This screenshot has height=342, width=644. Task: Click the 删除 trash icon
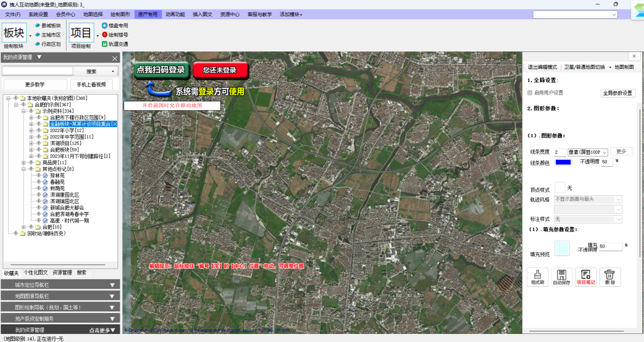point(610,277)
